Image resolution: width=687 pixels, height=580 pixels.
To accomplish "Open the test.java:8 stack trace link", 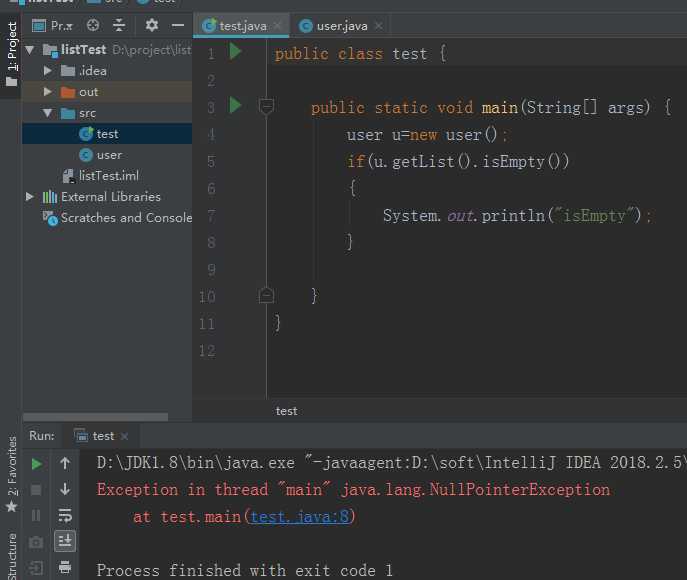I will point(300,517).
